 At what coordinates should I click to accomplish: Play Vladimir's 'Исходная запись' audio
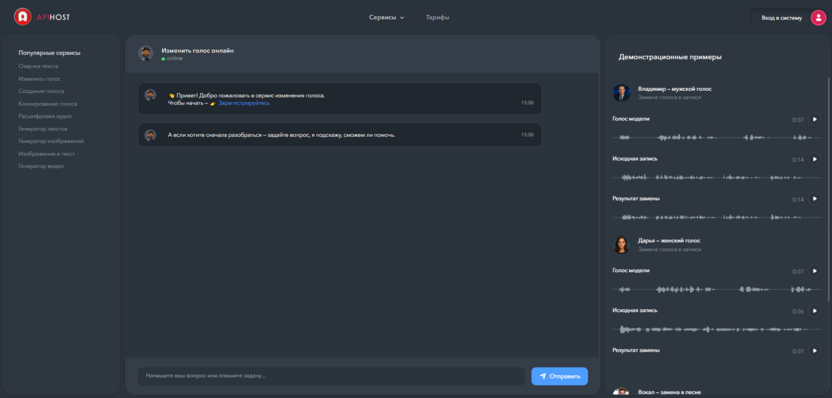tap(814, 159)
